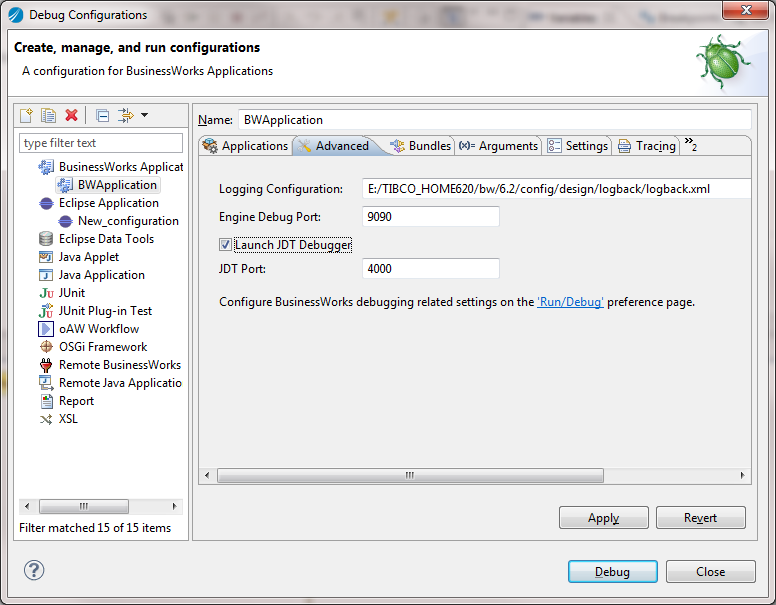Delete selected configuration with the red X
The height and width of the screenshot is (605, 776).
point(71,115)
